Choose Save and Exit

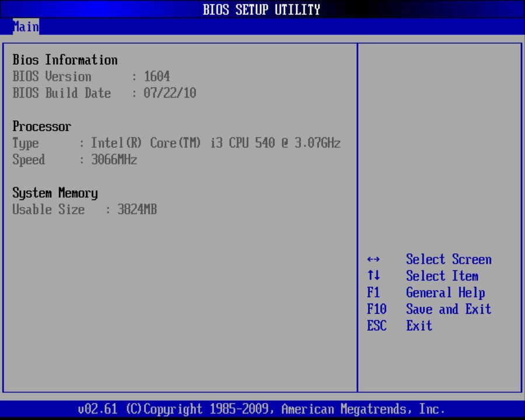pyautogui.click(x=449, y=309)
